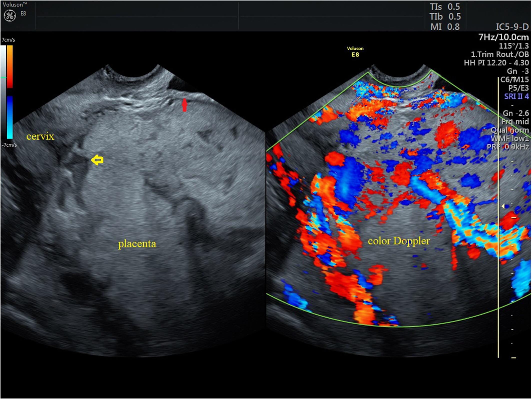
Task: Click the 'Frq mid' frequency setting
Action: tap(515, 122)
